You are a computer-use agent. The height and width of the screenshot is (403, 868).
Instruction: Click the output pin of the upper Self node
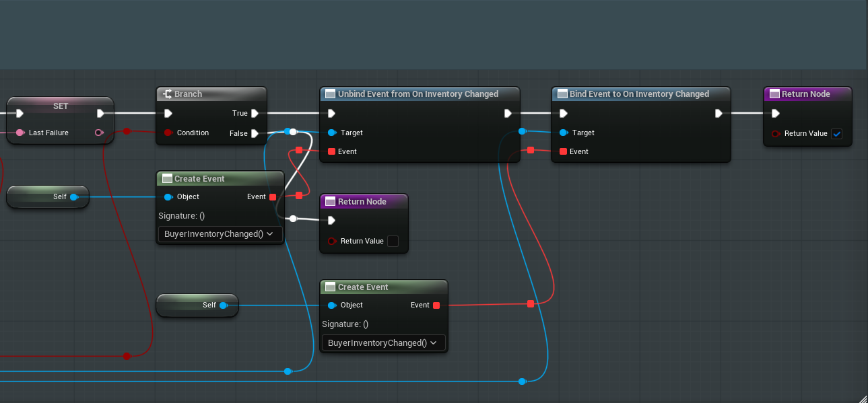73,196
